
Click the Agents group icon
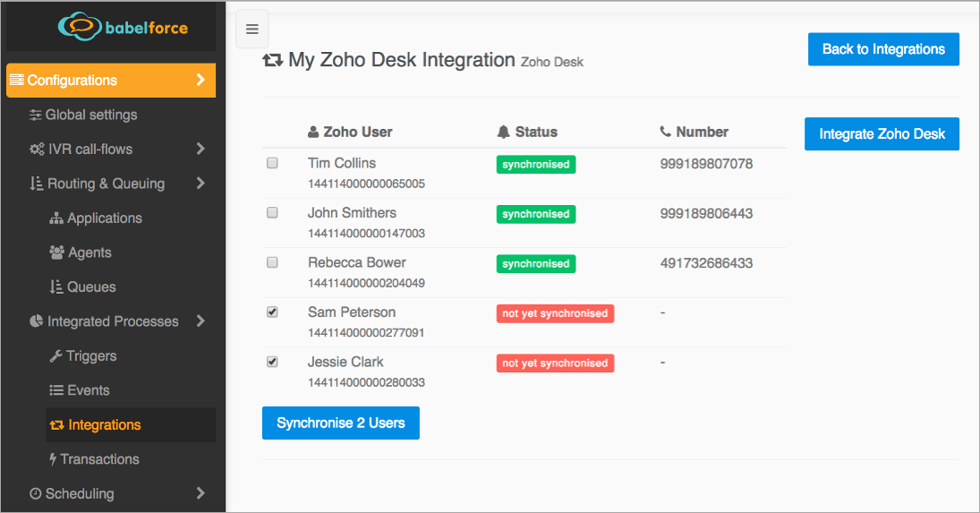coord(56,252)
